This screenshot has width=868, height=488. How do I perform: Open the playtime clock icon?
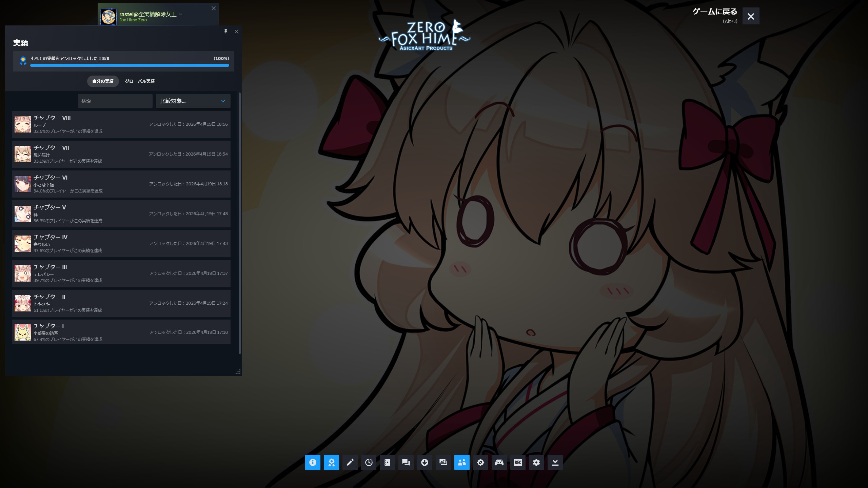(369, 462)
